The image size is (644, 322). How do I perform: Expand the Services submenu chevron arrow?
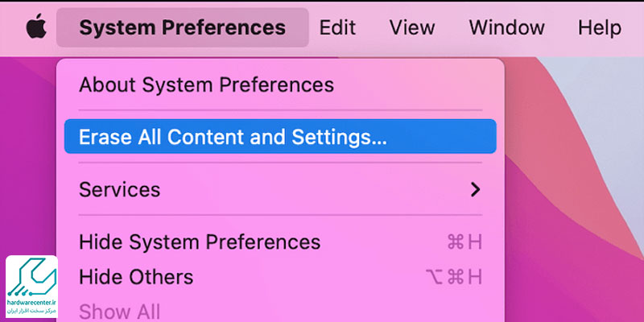[x=475, y=189]
